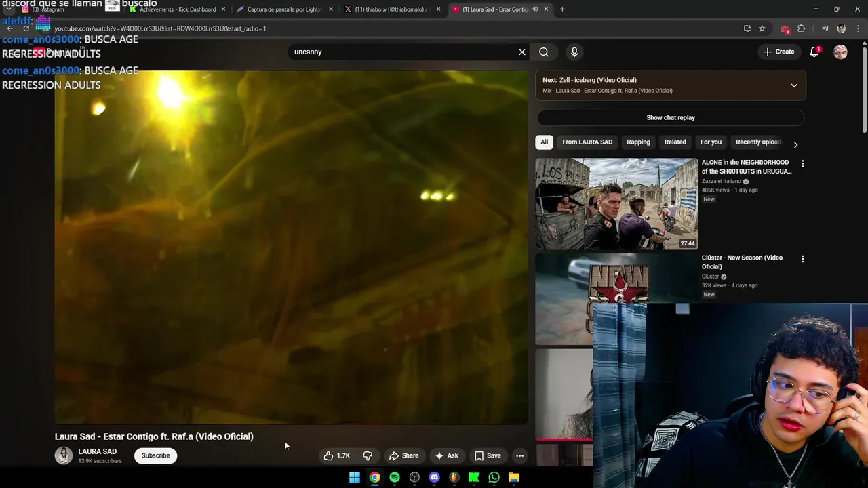Open the Windows Start button
868x488 pixels.
(x=355, y=477)
